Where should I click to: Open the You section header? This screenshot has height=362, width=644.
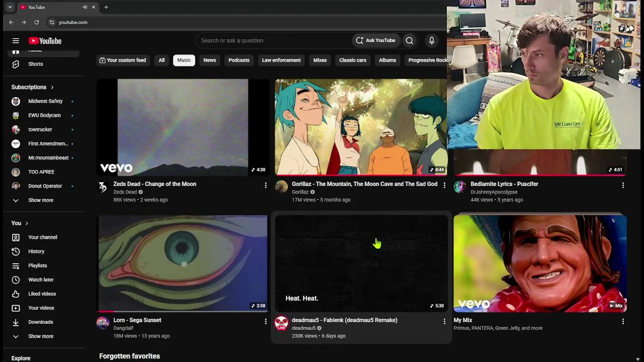tap(20, 223)
